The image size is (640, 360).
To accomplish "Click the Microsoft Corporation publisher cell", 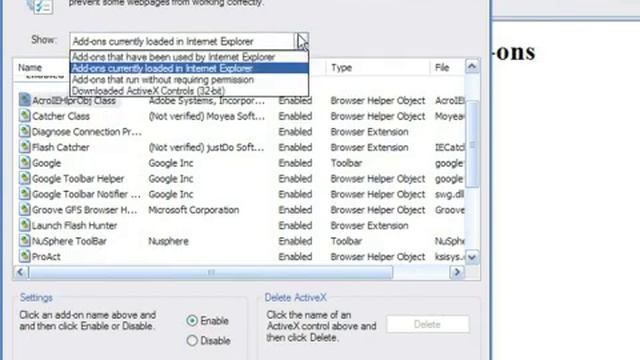I will [x=193, y=210].
